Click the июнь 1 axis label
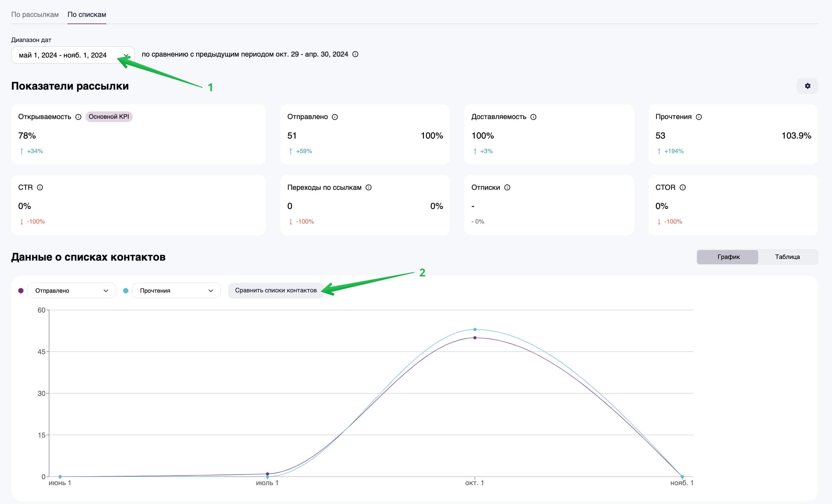 coord(60,483)
